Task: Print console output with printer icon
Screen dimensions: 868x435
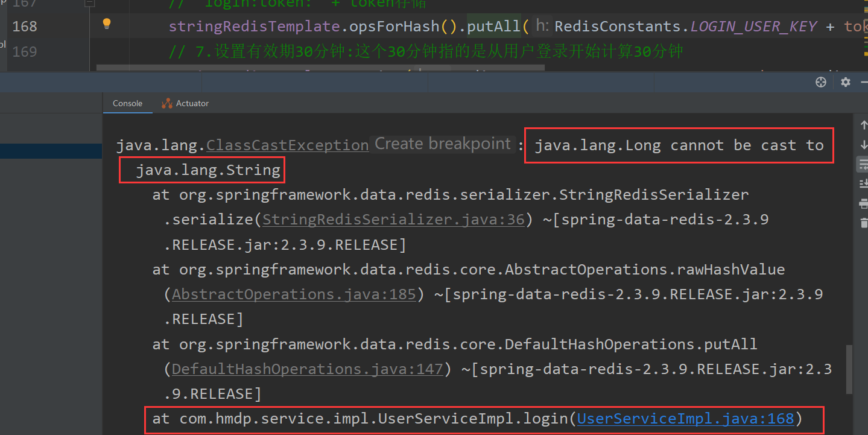Action: (863, 203)
